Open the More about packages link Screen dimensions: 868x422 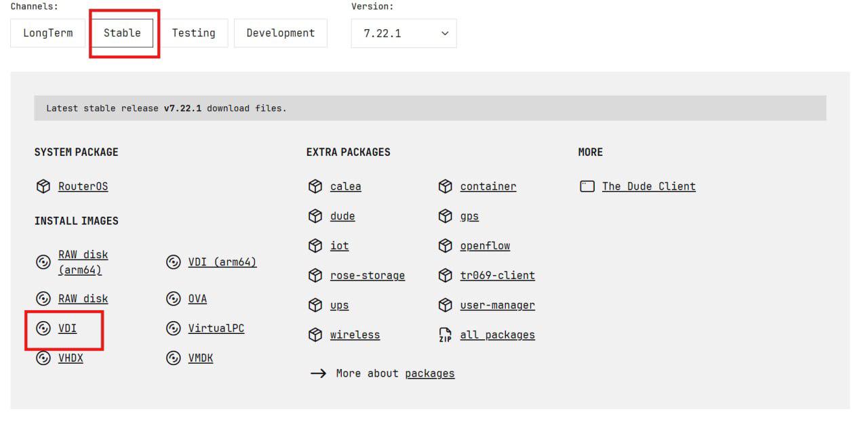tap(429, 373)
